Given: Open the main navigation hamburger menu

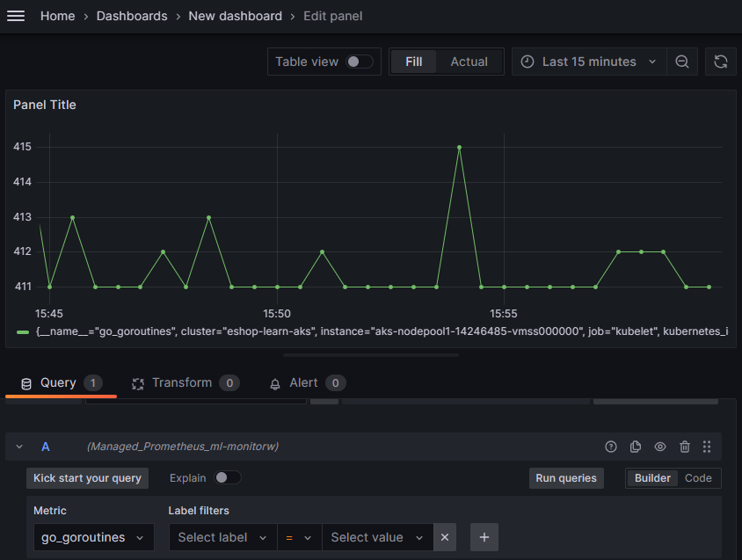Looking at the screenshot, I should (16, 15).
